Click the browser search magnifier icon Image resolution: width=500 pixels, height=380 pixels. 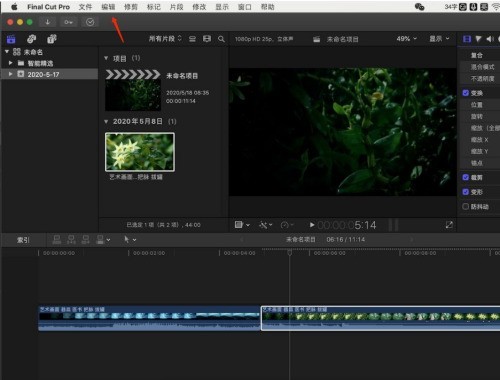tap(221, 39)
